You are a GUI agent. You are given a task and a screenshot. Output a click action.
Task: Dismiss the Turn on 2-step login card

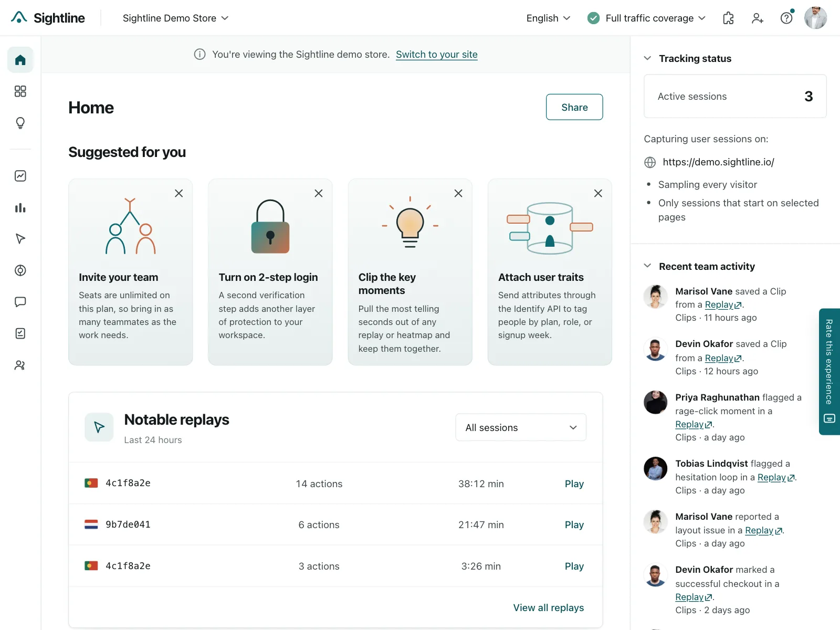(x=319, y=193)
